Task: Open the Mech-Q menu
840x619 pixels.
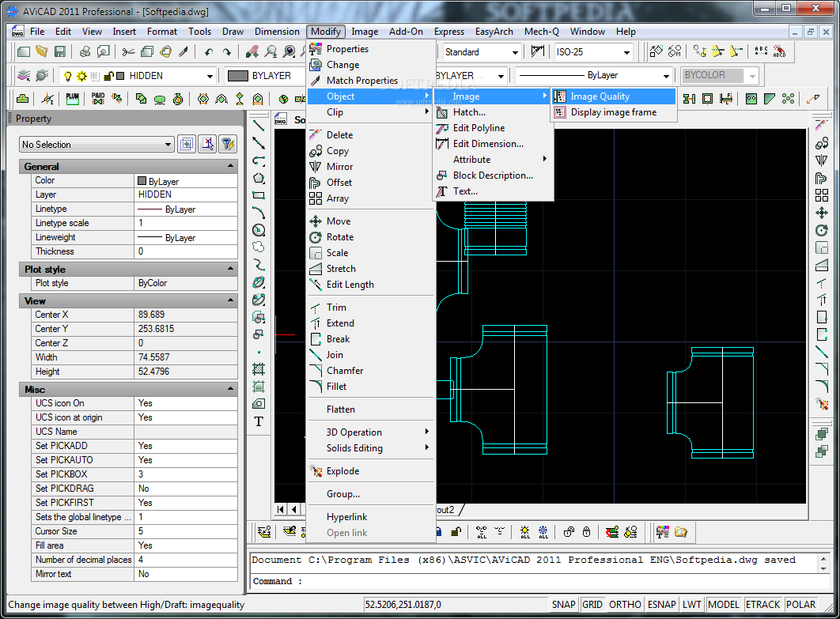Action: 542,32
